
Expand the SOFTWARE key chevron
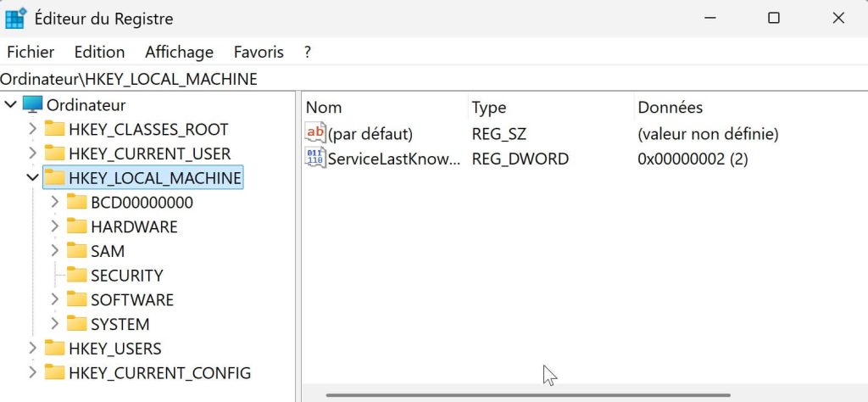55,300
